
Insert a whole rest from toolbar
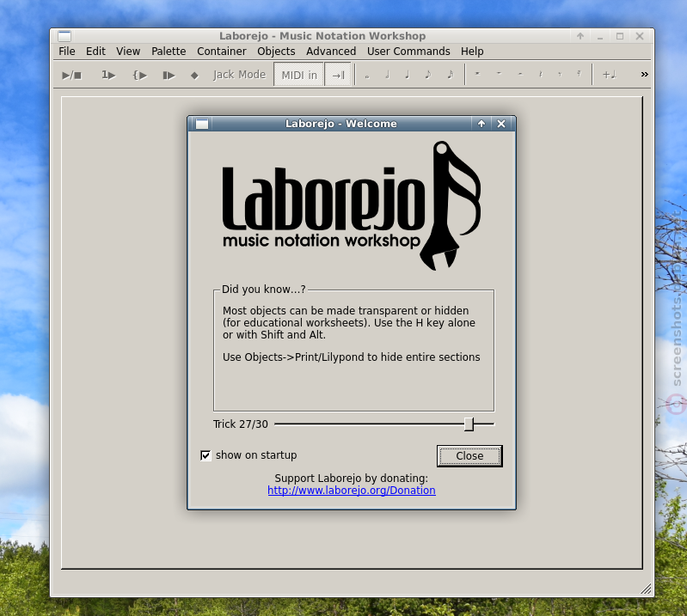pos(499,75)
